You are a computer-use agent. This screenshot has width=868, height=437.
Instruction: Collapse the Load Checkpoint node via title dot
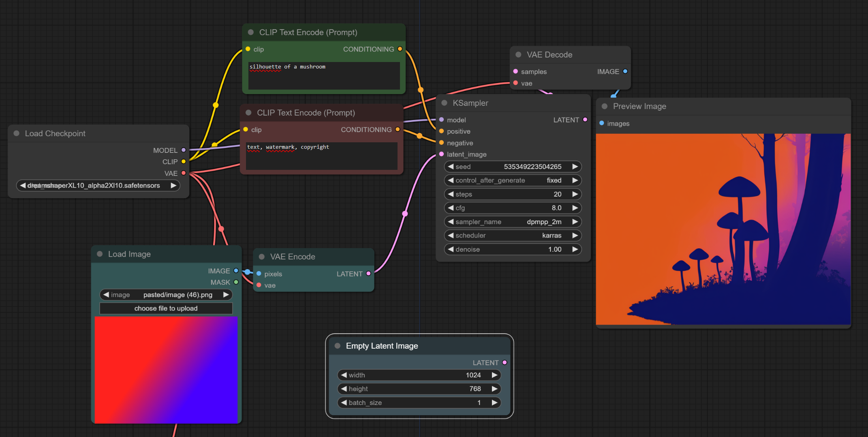(x=17, y=133)
